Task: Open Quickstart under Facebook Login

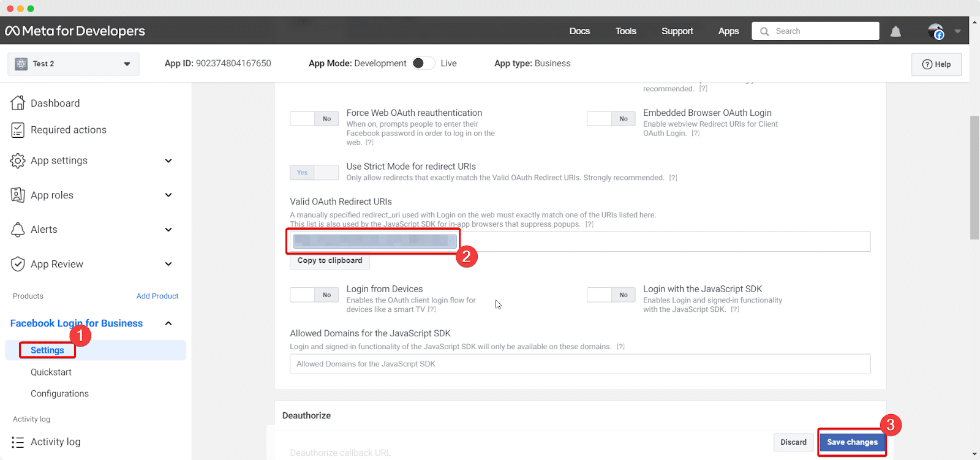Action: (x=51, y=372)
